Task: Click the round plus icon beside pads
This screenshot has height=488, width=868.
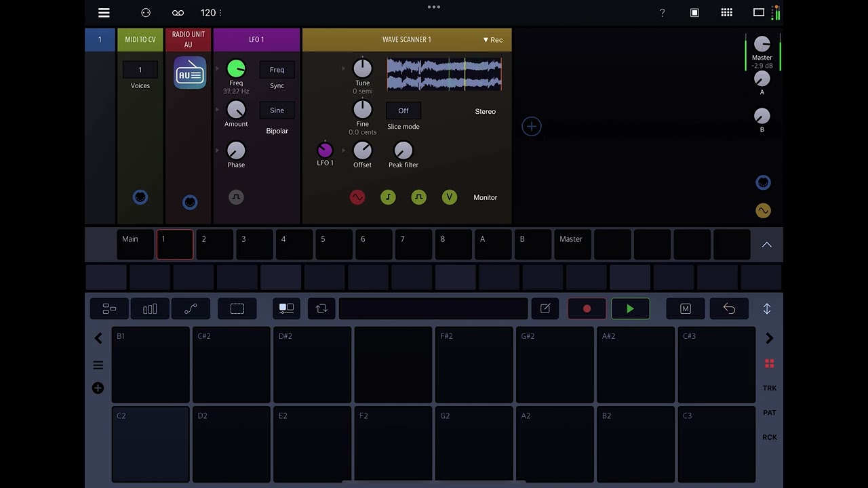Action: pyautogui.click(x=98, y=388)
